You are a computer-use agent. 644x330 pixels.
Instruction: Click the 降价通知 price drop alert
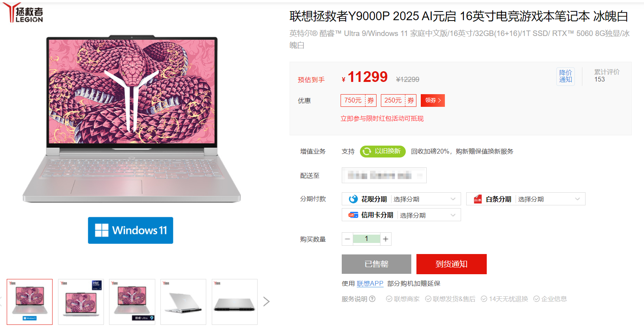566,76
